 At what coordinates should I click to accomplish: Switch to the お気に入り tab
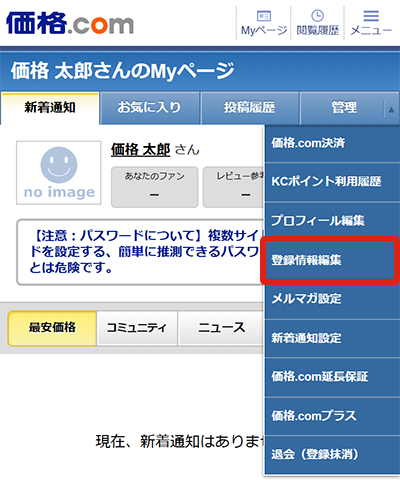coord(149,108)
